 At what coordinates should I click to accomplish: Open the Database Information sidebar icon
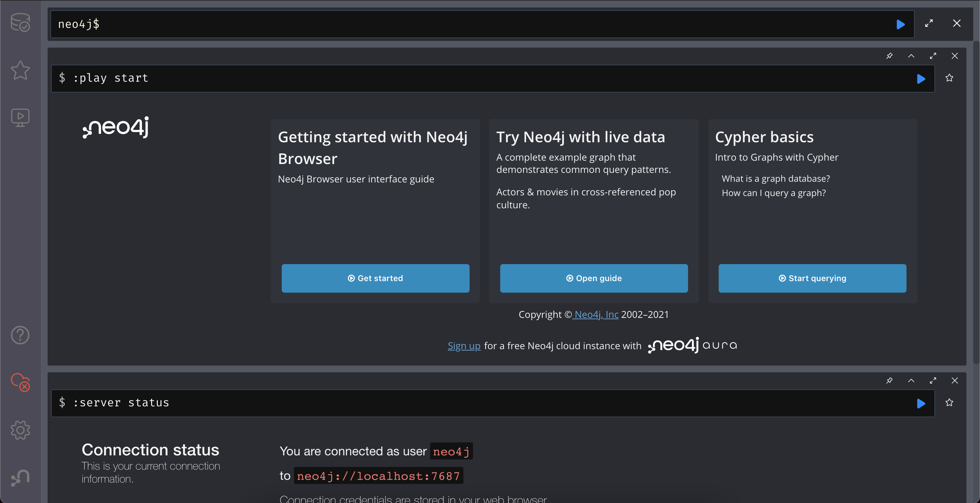click(20, 22)
